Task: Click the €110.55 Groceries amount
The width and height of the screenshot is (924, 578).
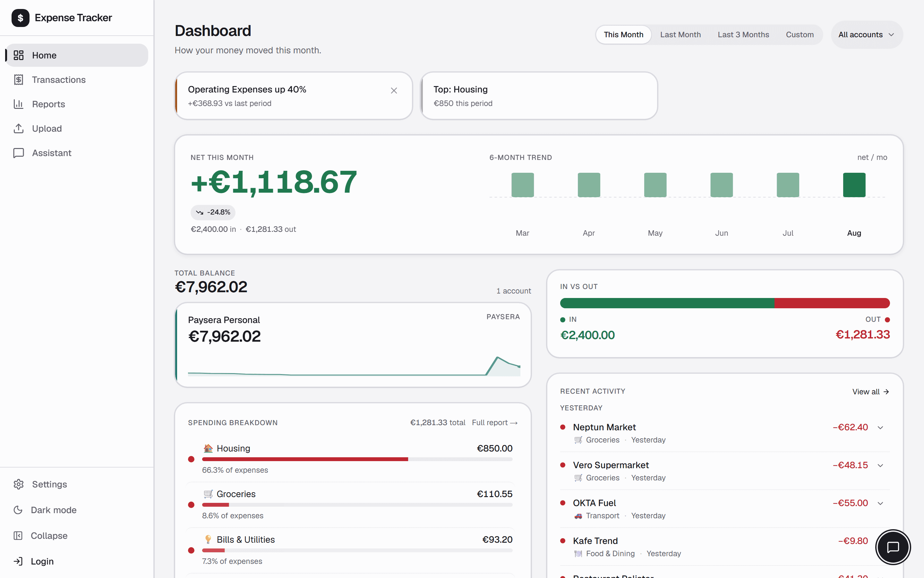Action: tap(494, 494)
